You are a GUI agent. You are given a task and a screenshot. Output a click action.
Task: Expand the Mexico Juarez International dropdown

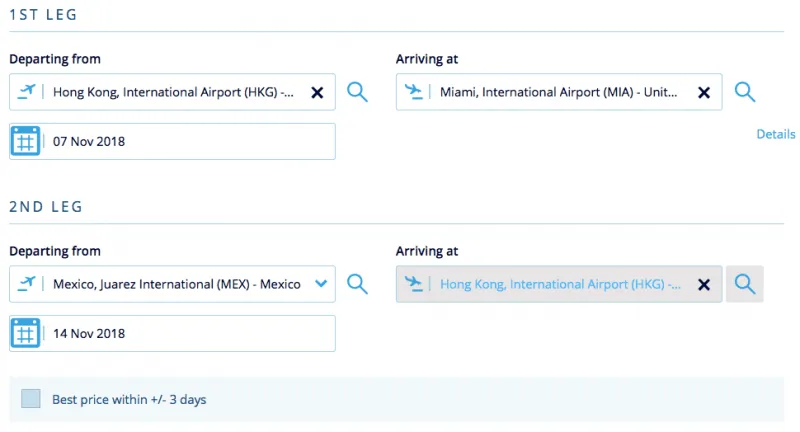[x=321, y=284]
